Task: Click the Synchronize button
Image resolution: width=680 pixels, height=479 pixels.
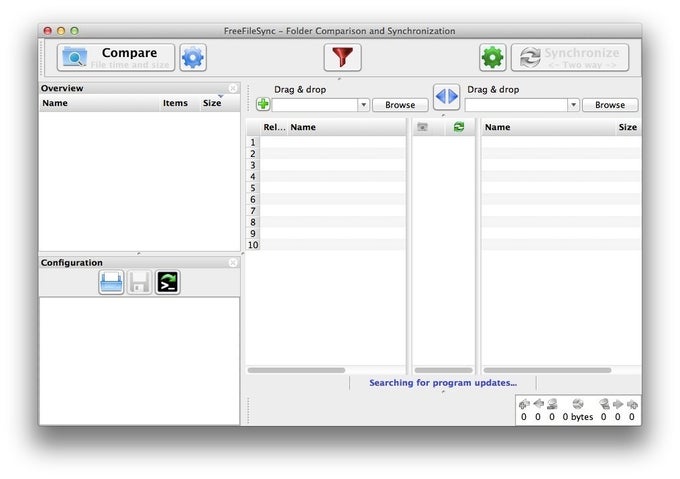Action: pyautogui.click(x=570, y=57)
